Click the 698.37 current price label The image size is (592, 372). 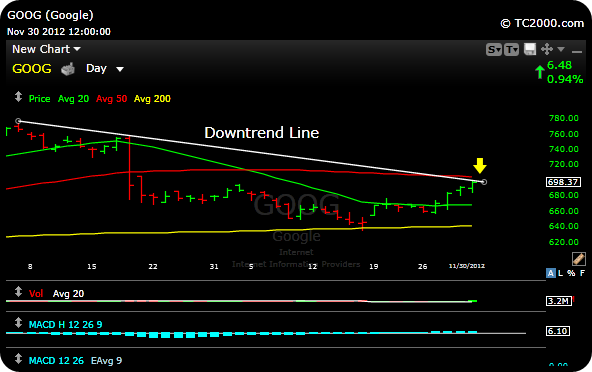pyautogui.click(x=563, y=182)
